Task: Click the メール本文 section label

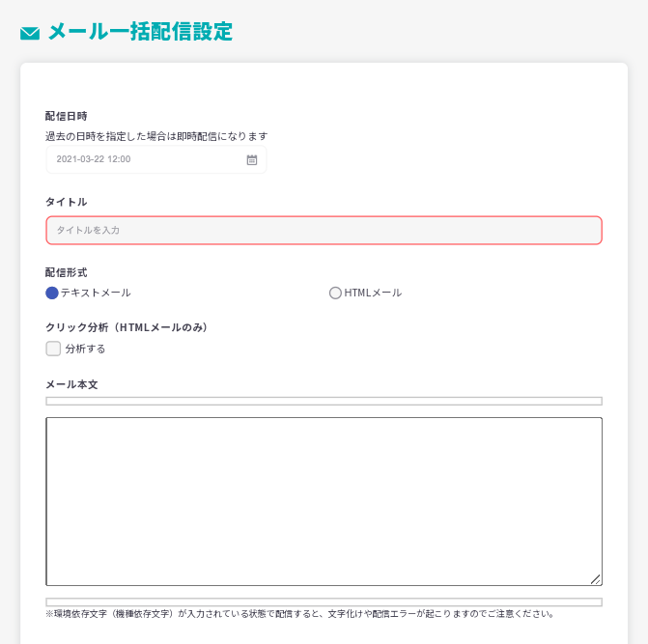Action: [x=71, y=384]
